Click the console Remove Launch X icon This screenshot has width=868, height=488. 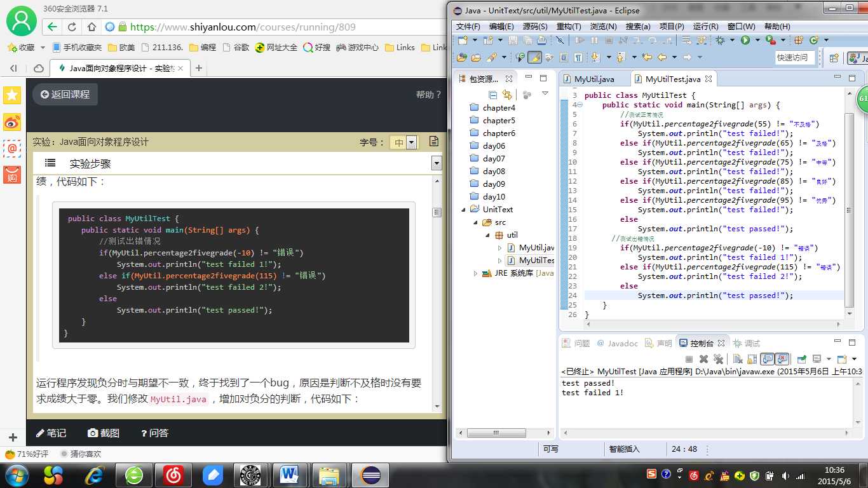coord(704,359)
